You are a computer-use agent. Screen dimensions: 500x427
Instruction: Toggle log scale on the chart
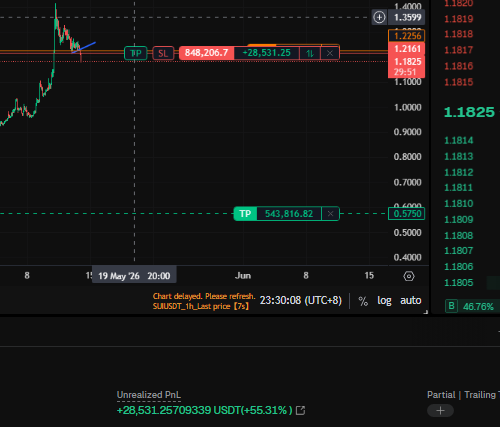(x=384, y=301)
